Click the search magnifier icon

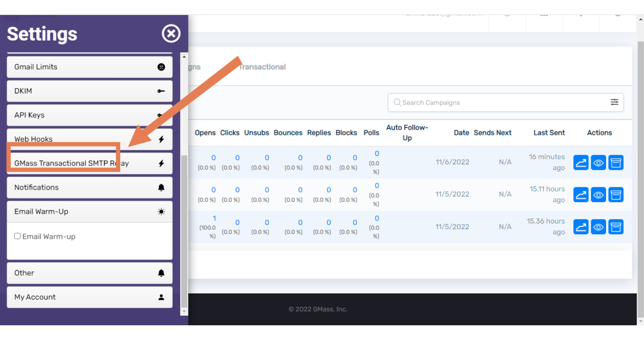397,103
